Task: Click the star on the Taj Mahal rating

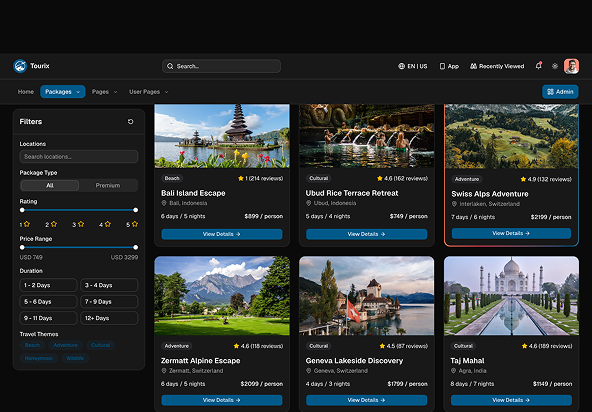Action: coord(524,346)
